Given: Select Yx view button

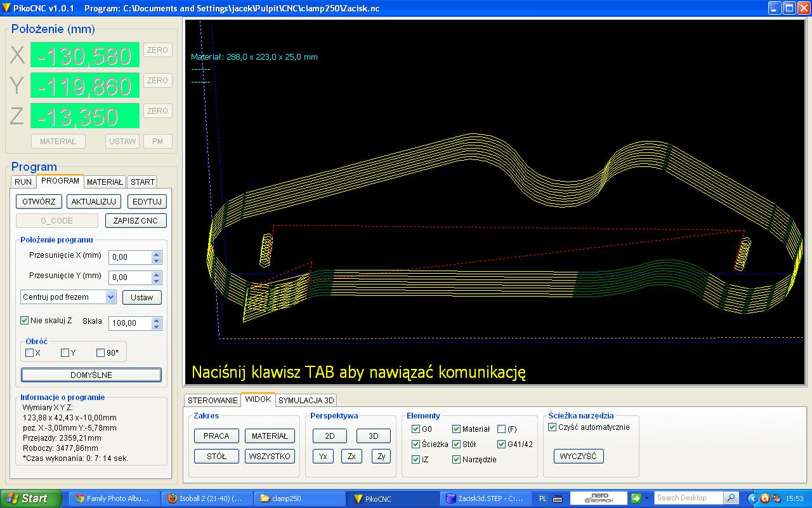Looking at the screenshot, I should click(x=323, y=456).
